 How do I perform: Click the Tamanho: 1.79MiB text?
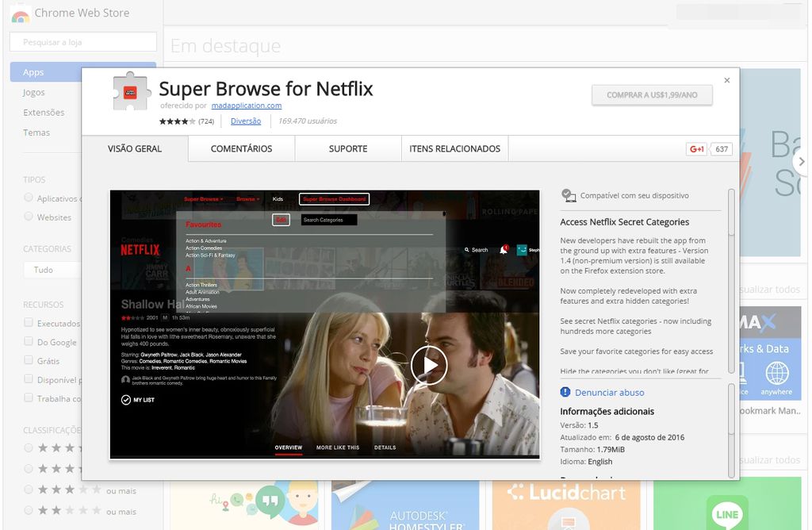click(x=592, y=450)
